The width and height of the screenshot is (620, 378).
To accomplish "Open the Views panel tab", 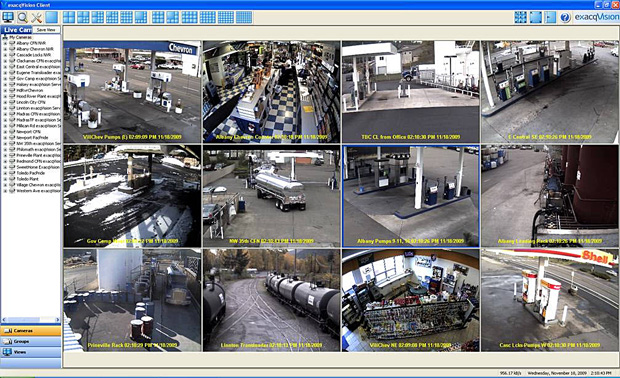I will (31, 352).
